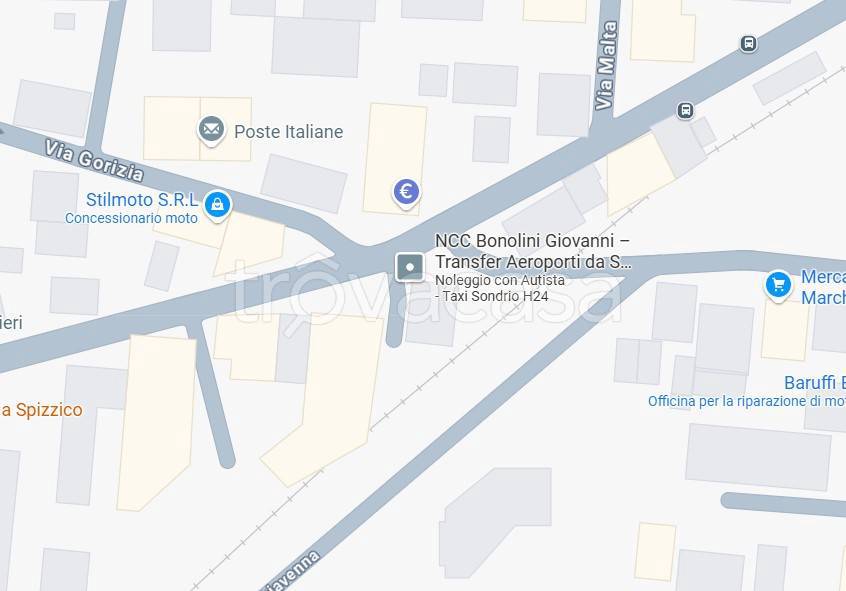The height and width of the screenshot is (591, 846).
Task: Select the lower bus stop icon near Via Malta
Action: click(x=685, y=111)
